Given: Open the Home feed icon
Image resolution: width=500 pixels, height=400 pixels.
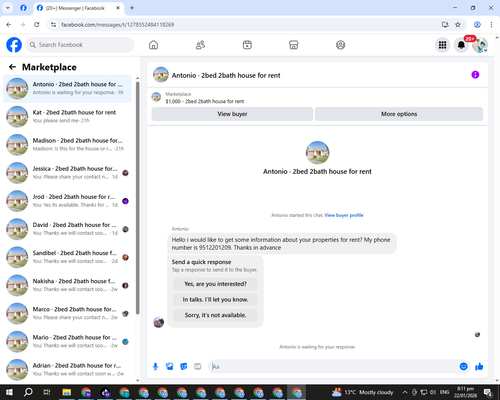Looking at the screenshot, I should point(153,45).
